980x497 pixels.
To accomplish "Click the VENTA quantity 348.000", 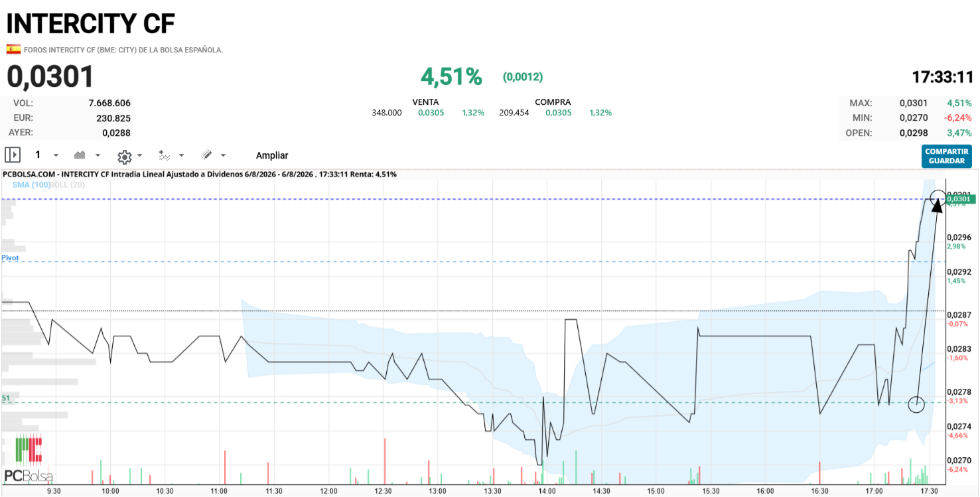I will click(387, 113).
